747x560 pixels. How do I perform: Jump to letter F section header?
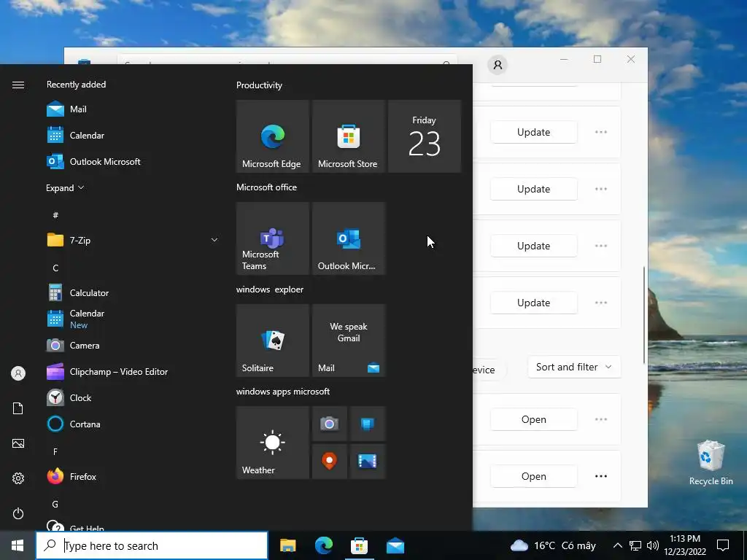[55, 451]
